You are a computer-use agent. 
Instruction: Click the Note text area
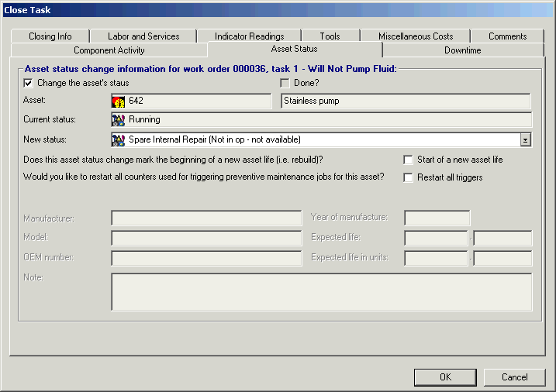[322, 292]
